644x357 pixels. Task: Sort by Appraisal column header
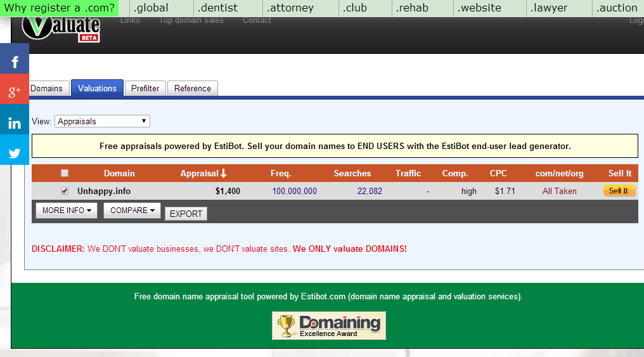[203, 173]
